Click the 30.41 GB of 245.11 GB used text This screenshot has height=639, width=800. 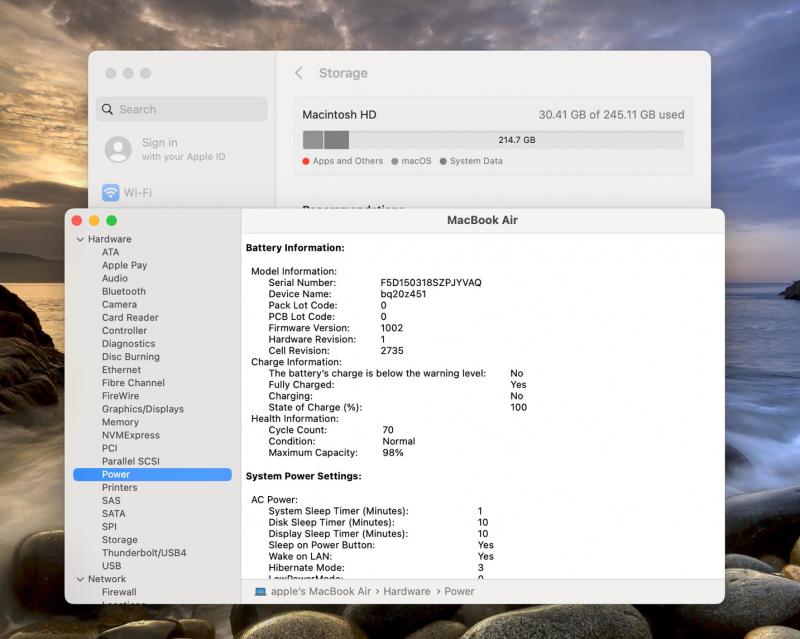(x=611, y=115)
